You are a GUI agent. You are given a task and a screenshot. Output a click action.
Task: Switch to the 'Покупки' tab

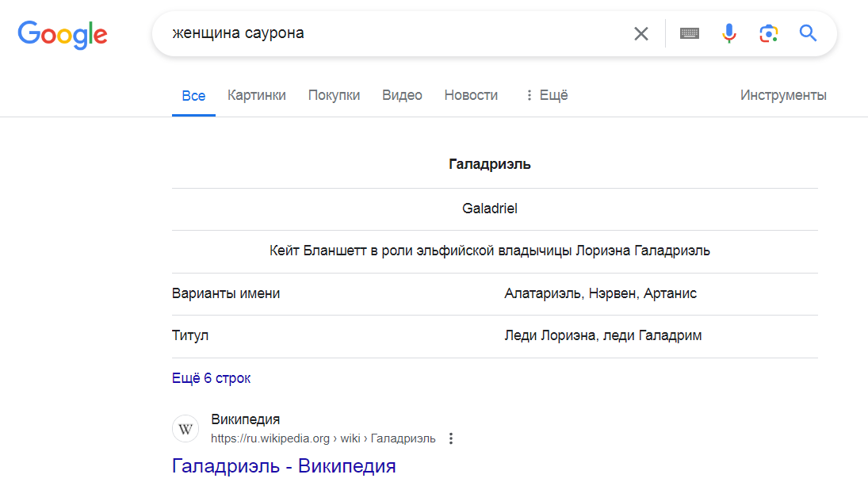tap(334, 95)
